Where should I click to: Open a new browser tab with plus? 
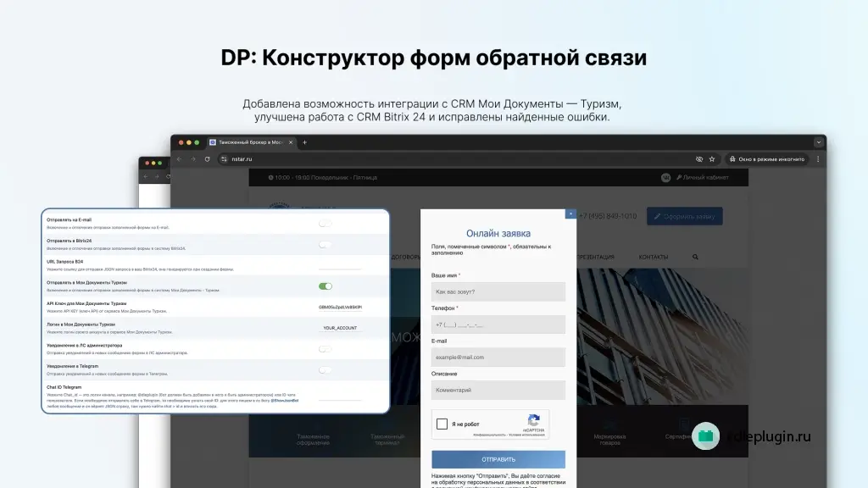click(x=304, y=142)
